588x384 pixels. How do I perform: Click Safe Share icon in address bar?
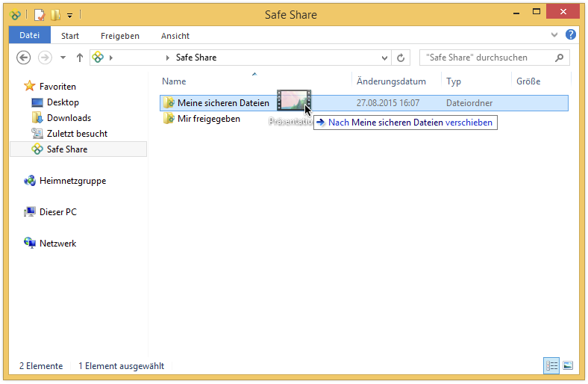point(98,58)
